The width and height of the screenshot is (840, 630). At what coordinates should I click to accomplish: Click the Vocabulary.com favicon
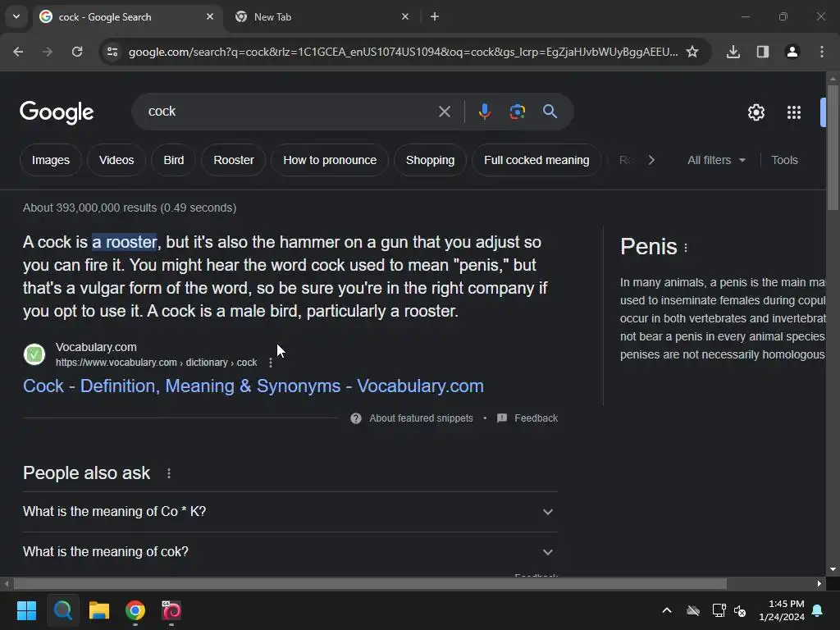(x=34, y=354)
